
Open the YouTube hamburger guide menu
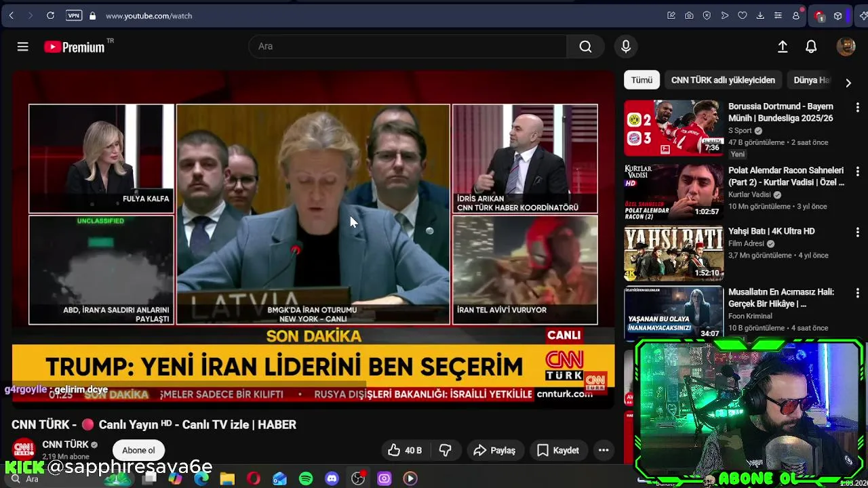[22, 47]
